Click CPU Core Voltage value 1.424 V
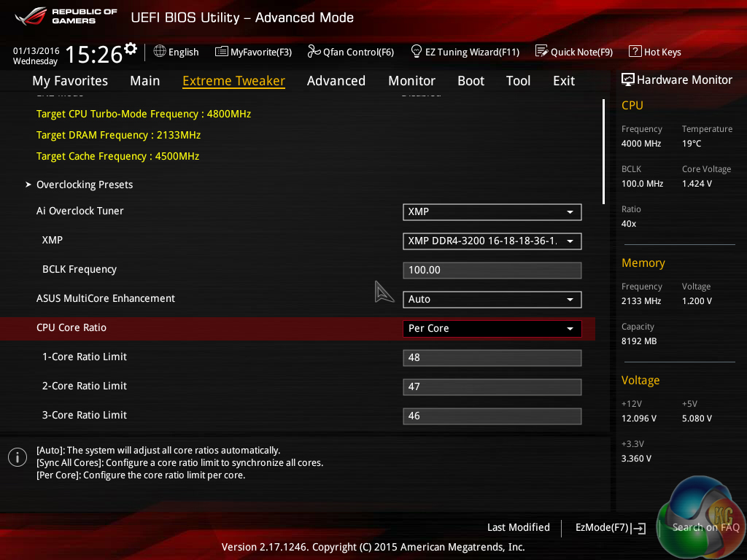Viewport: 747px width, 560px height. pos(697,184)
